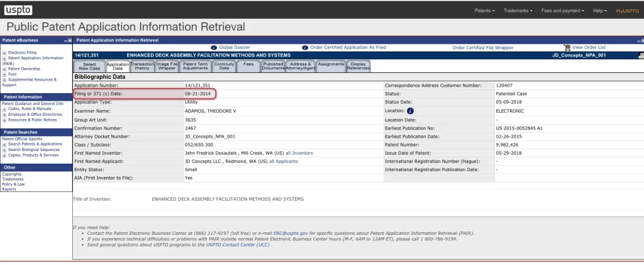Open the Help dropdown menu
The height and width of the screenshot is (265, 644).
click(x=599, y=11)
